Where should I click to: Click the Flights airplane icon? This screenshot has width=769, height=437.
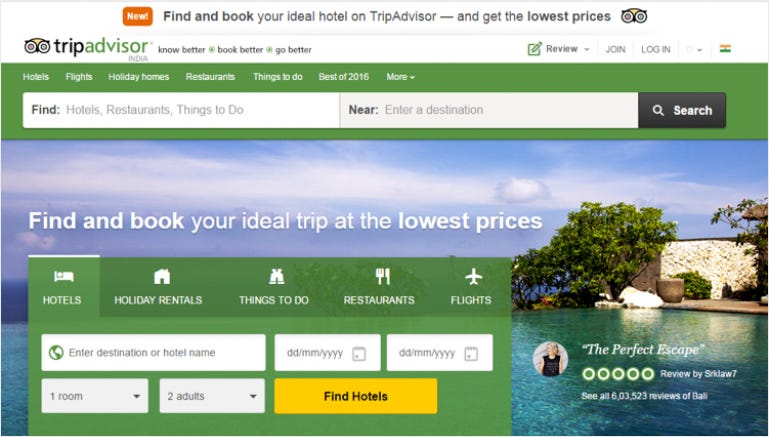tap(473, 277)
